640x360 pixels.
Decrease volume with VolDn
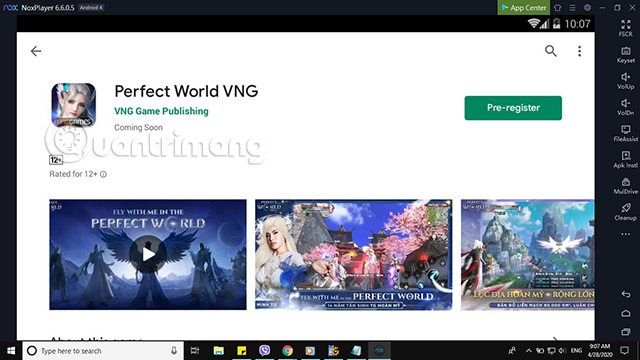pos(625,107)
